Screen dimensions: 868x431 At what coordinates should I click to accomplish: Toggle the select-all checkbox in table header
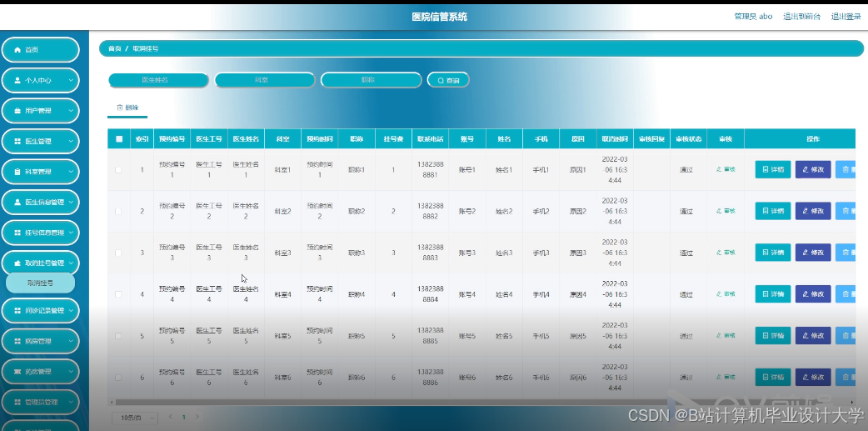(119, 139)
